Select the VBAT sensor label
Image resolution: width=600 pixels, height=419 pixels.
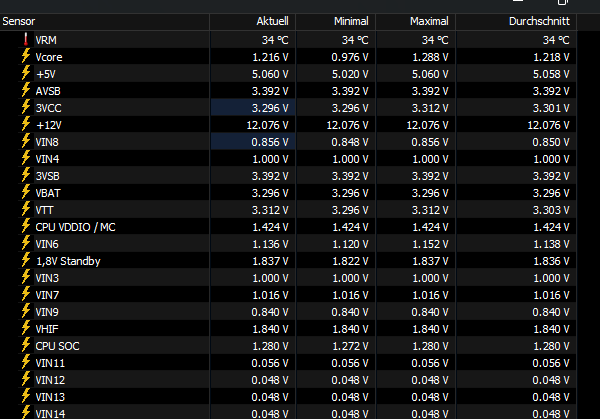48,193
